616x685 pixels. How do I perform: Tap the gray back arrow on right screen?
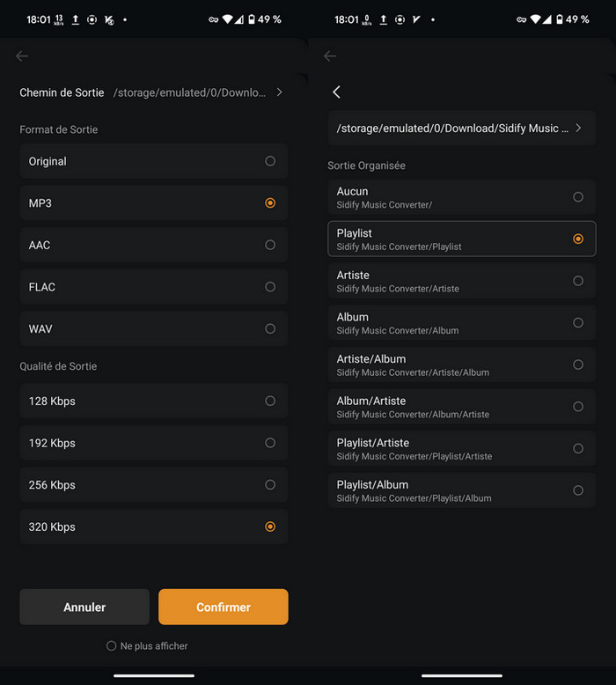330,56
